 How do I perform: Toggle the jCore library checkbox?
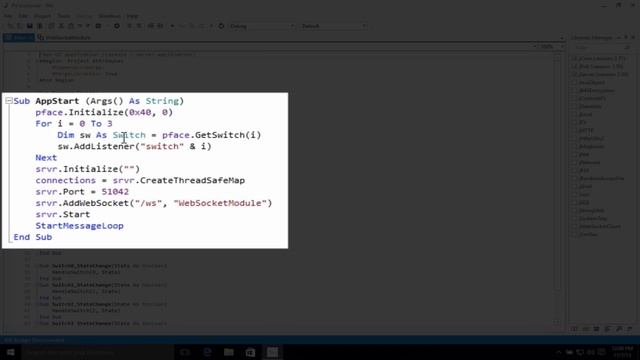pos(576,58)
